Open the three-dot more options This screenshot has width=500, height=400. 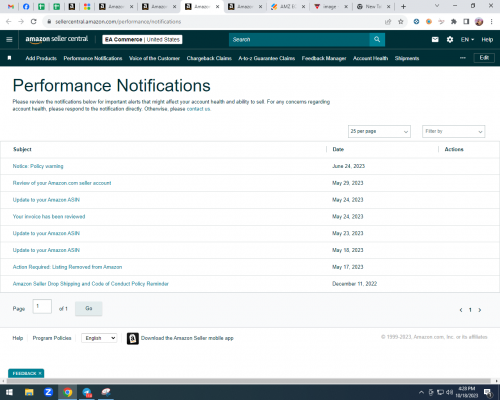(463, 58)
